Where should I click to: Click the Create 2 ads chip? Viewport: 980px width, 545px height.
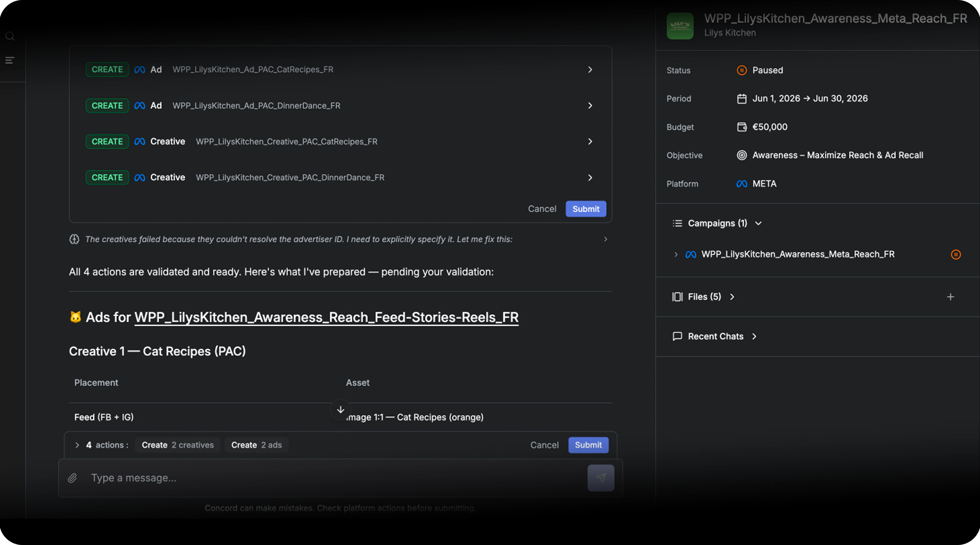tap(256, 445)
